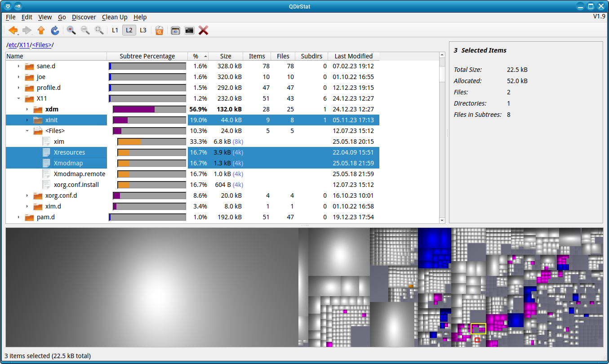Click the sane.d folder icon

click(x=29, y=66)
